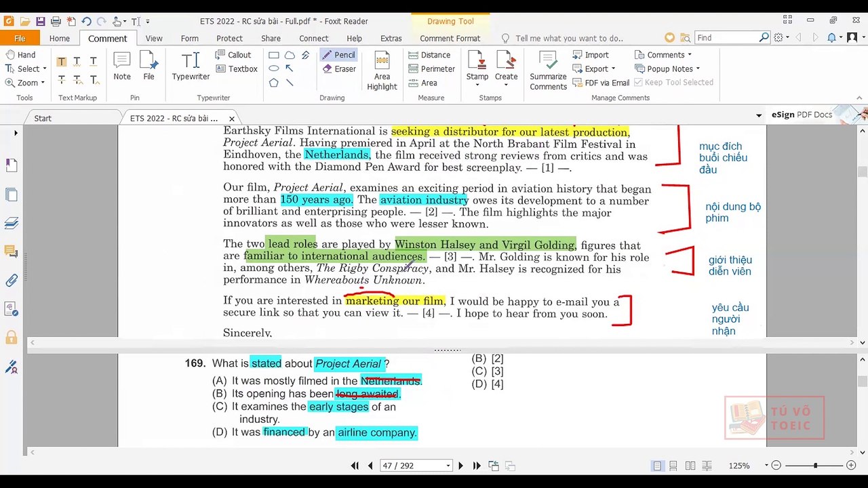Open the Bookmarks panel in the sidebar
The image size is (868, 488).
(x=12, y=165)
